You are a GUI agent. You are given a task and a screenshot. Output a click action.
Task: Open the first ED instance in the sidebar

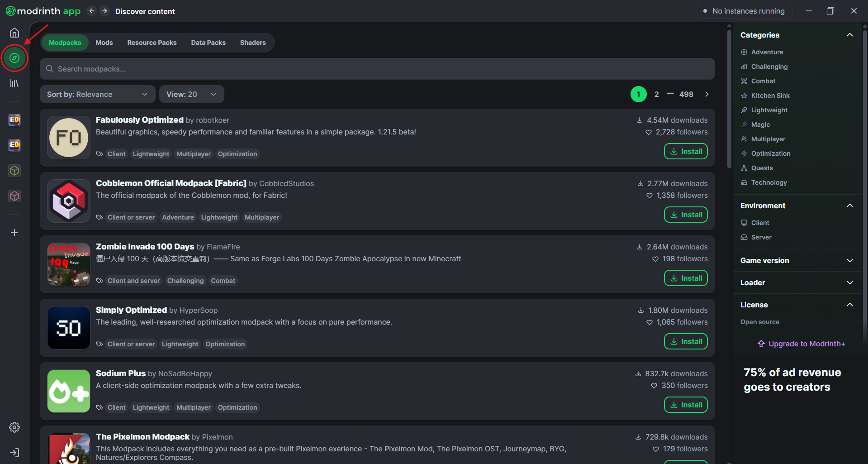pos(14,120)
